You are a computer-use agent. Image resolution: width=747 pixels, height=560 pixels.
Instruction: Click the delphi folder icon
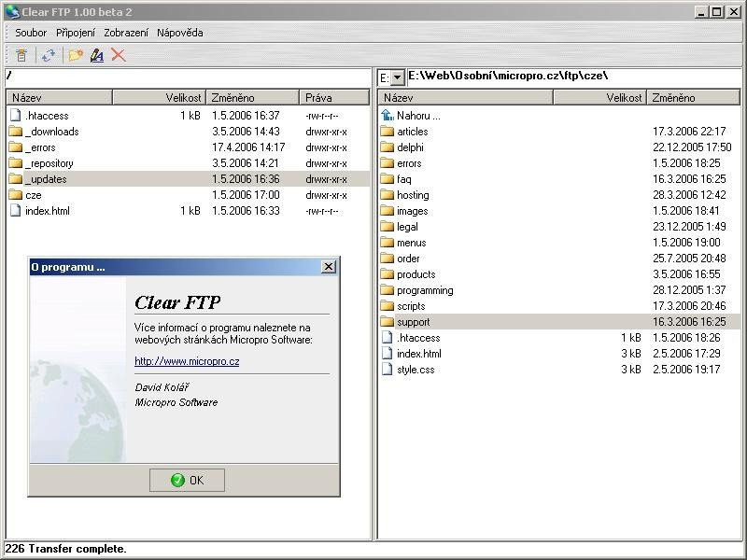click(388, 147)
